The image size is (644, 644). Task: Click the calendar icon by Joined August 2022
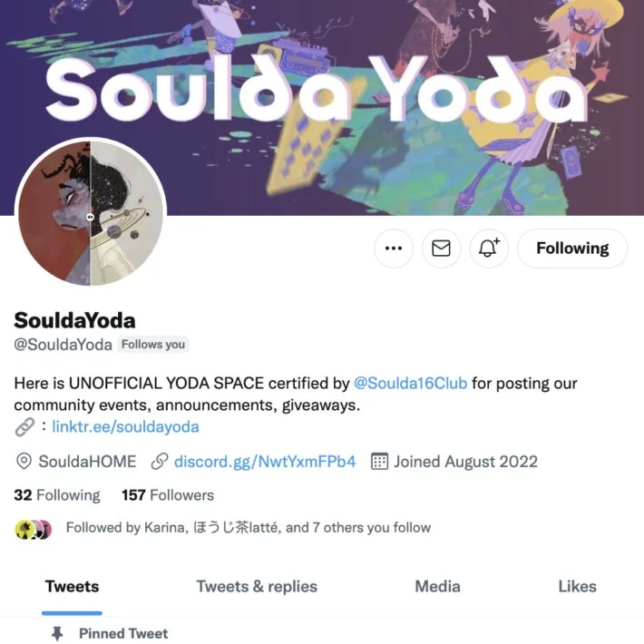[379, 462]
